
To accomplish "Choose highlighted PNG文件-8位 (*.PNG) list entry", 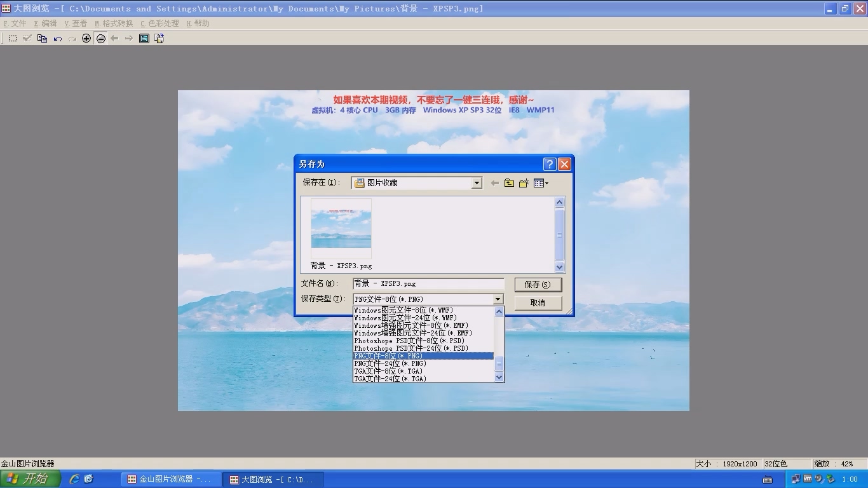I will (x=423, y=356).
